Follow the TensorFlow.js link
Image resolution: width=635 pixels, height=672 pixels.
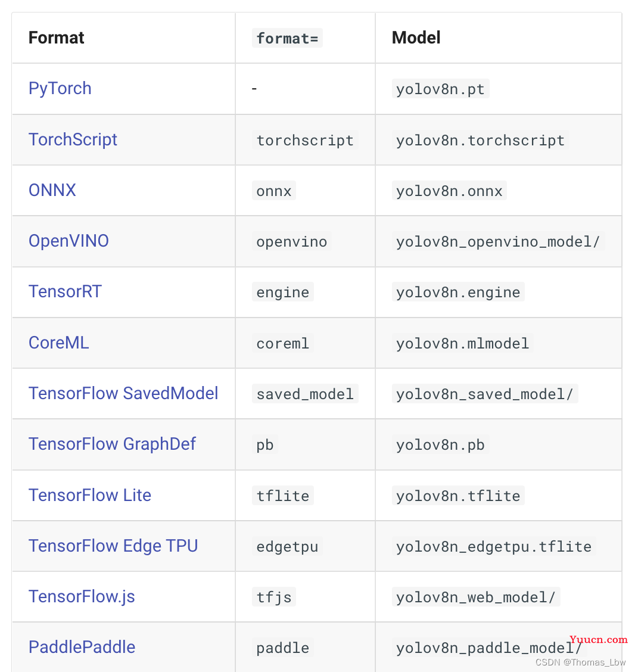82,596
